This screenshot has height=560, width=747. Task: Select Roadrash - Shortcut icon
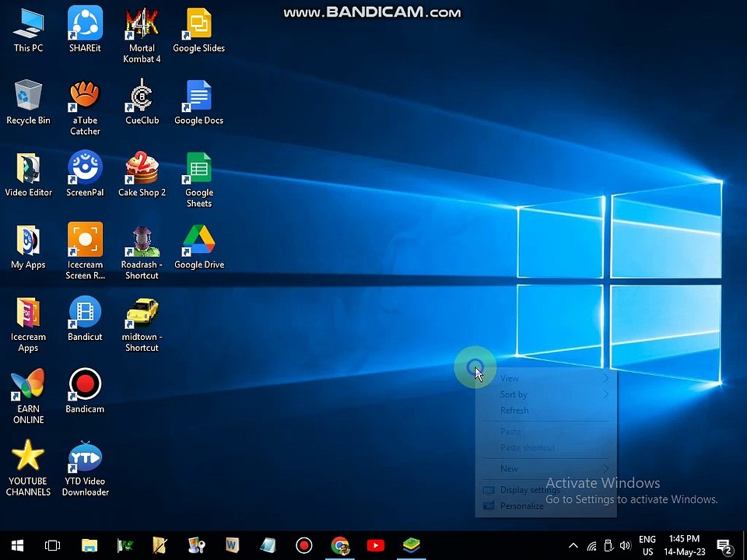pos(142,252)
